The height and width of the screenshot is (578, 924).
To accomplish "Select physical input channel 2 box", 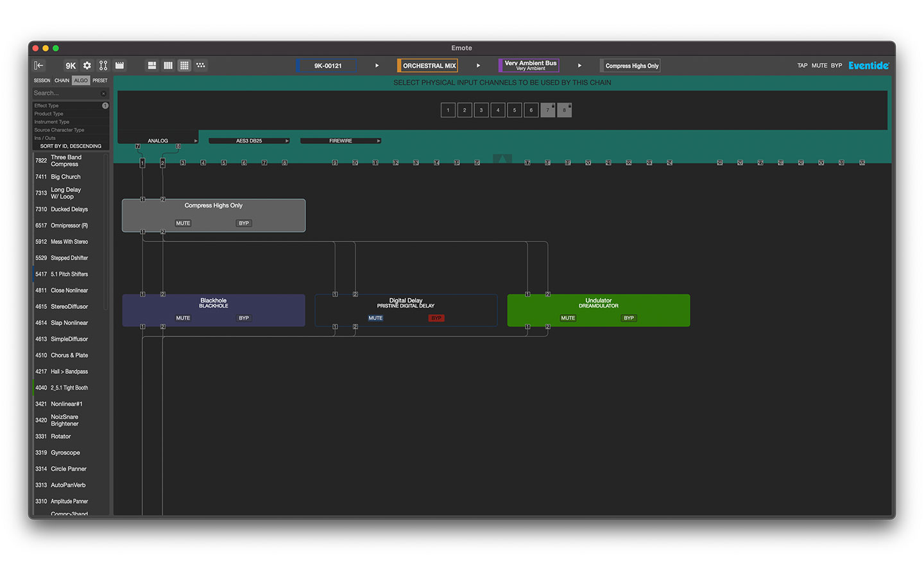I will click(465, 110).
